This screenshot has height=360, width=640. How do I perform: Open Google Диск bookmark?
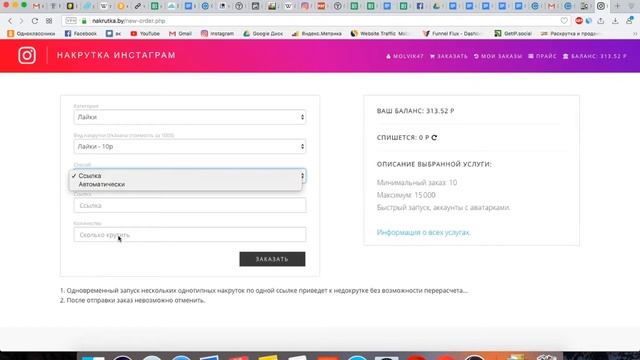tap(263, 33)
